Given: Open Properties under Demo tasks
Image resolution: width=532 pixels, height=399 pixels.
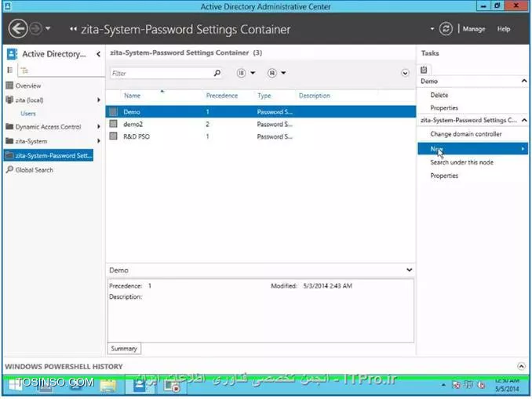Looking at the screenshot, I should coord(444,108).
